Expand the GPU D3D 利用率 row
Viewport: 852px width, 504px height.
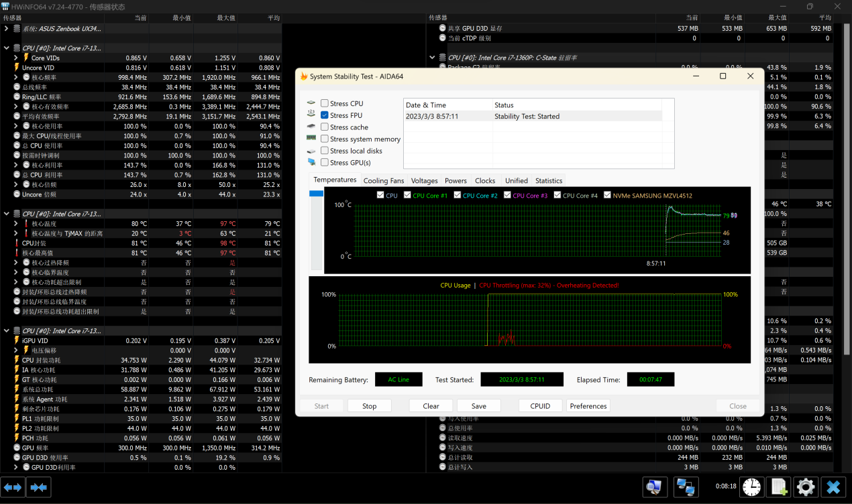(x=16, y=467)
